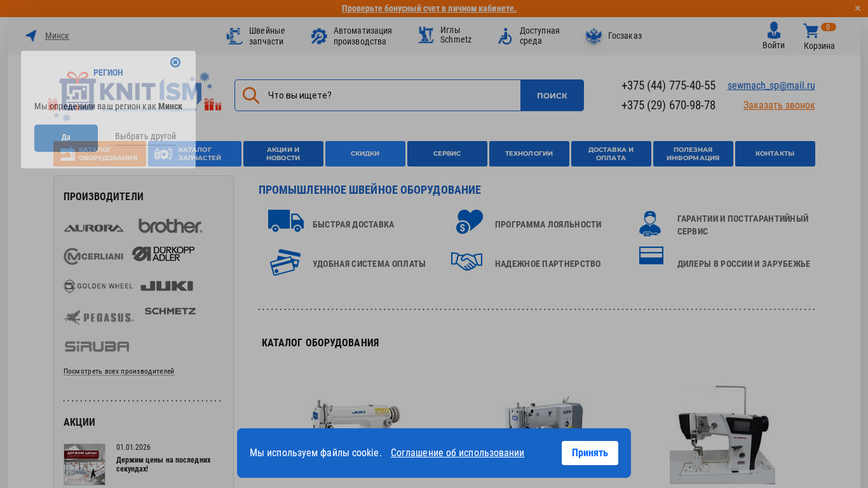This screenshot has height=488, width=868.
Task: Open the Корзина shopping cart icon
Action: coord(811,30)
